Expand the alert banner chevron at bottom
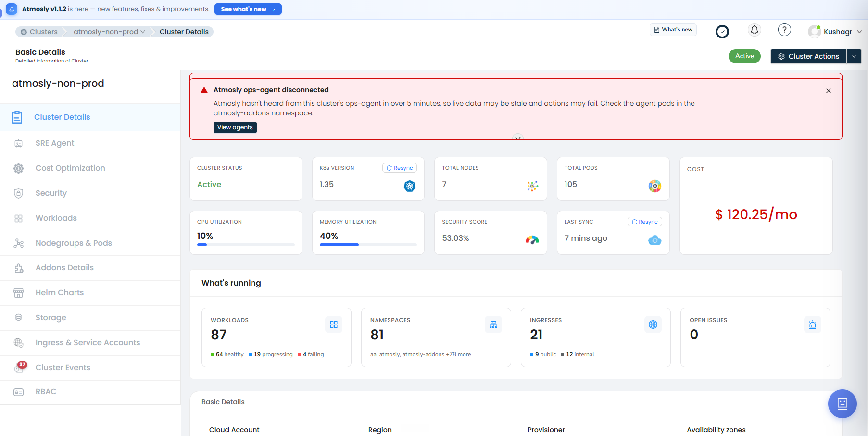This screenshot has height=436, width=868. point(518,138)
